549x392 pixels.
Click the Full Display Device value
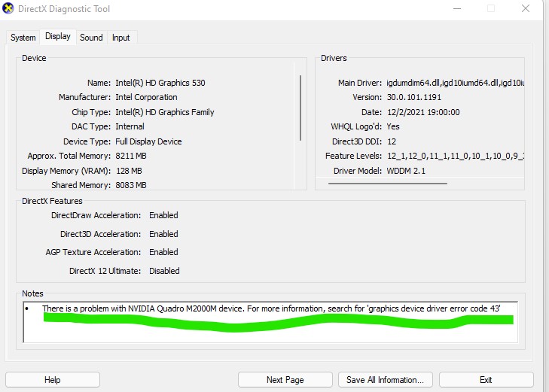148,141
